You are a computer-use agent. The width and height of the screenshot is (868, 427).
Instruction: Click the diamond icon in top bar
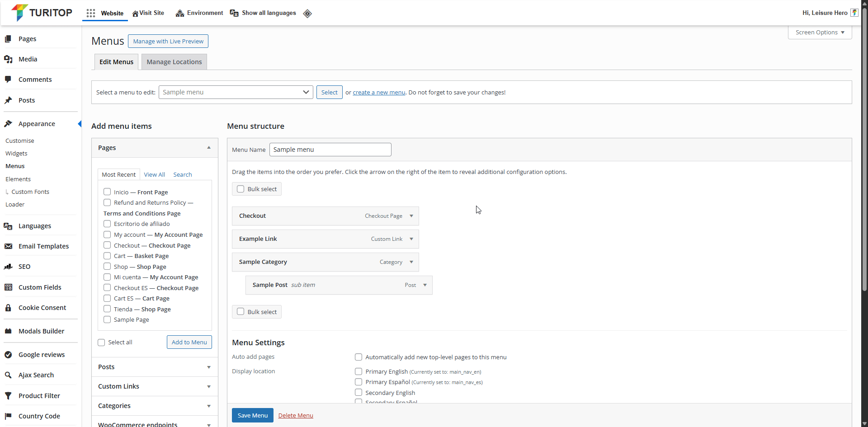307,14
